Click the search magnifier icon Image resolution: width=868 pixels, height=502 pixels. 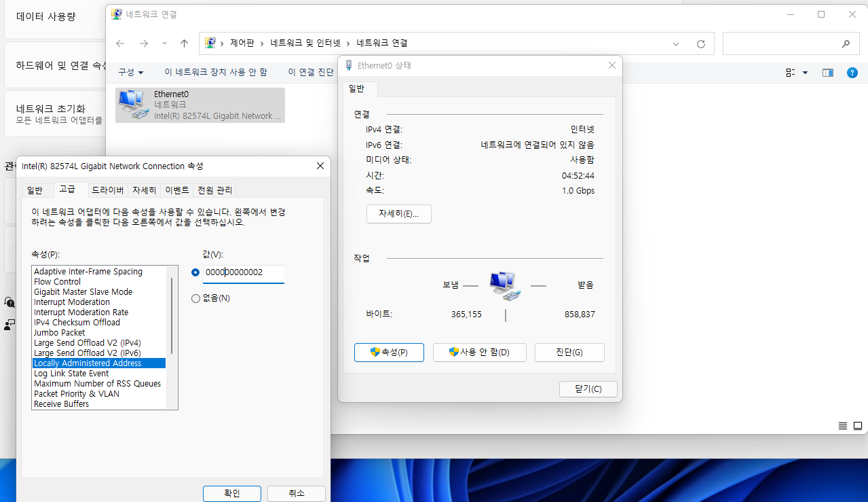(x=846, y=43)
